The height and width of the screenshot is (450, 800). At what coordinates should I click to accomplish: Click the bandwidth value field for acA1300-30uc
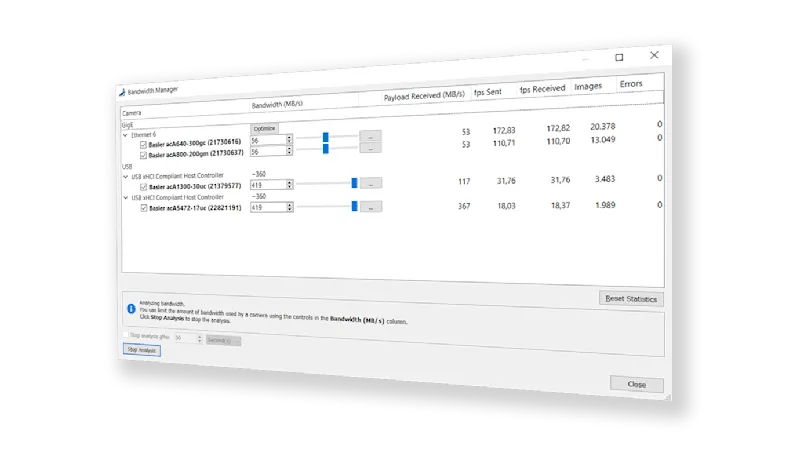pos(268,184)
